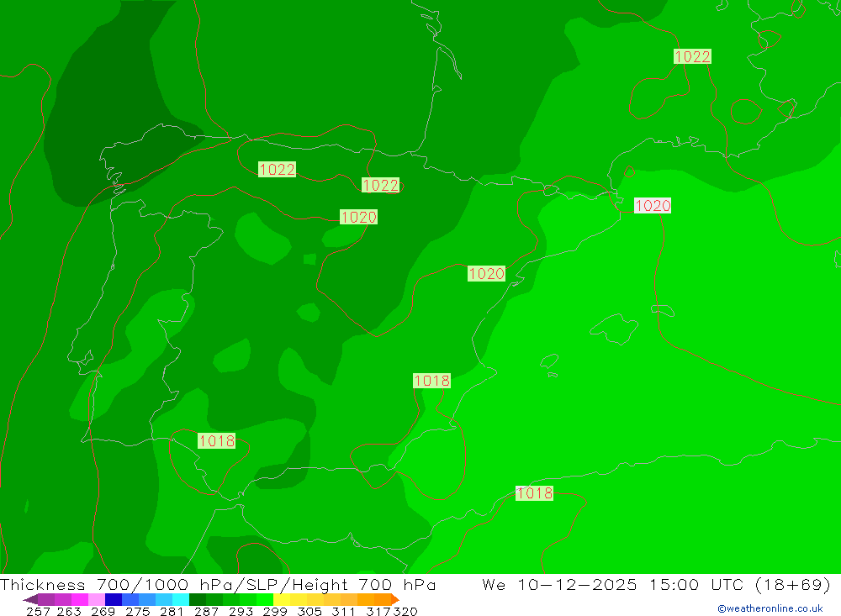Click the 'We 10-12-2025 15:00 UTC (18+69)' timestamp
841x616 pixels.
click(x=656, y=585)
